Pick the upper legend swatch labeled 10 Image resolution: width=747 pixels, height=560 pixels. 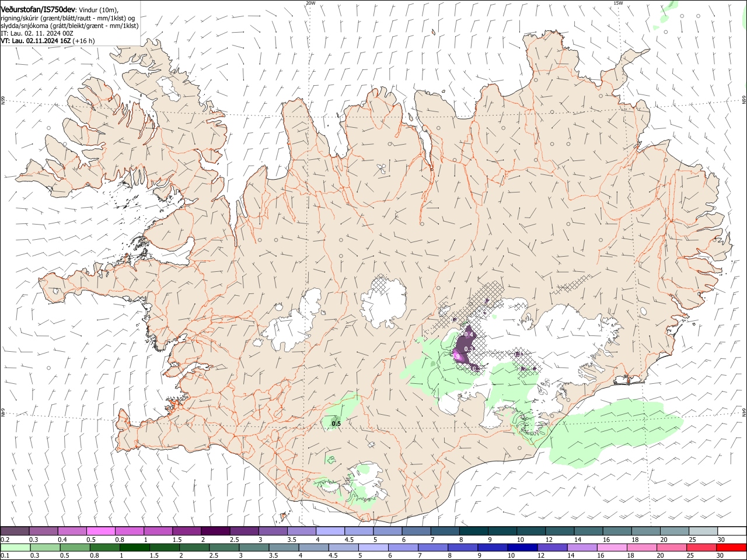click(x=530, y=531)
